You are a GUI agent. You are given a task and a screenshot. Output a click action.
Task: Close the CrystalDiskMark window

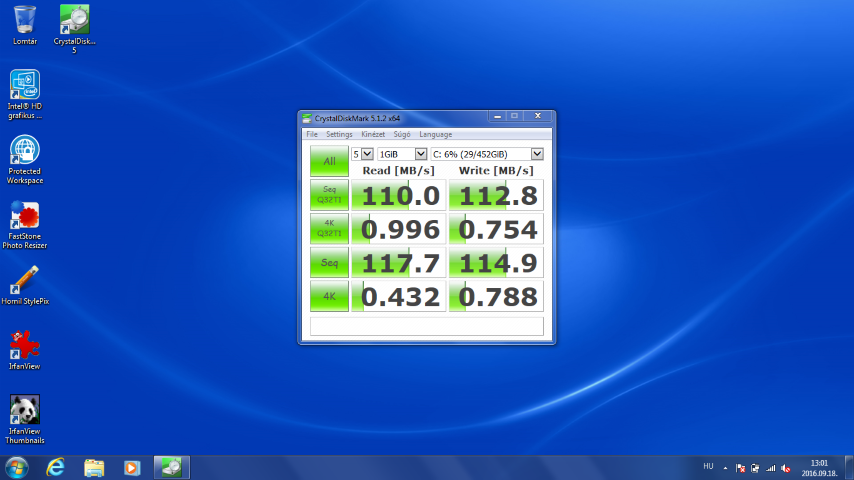pyautogui.click(x=538, y=116)
